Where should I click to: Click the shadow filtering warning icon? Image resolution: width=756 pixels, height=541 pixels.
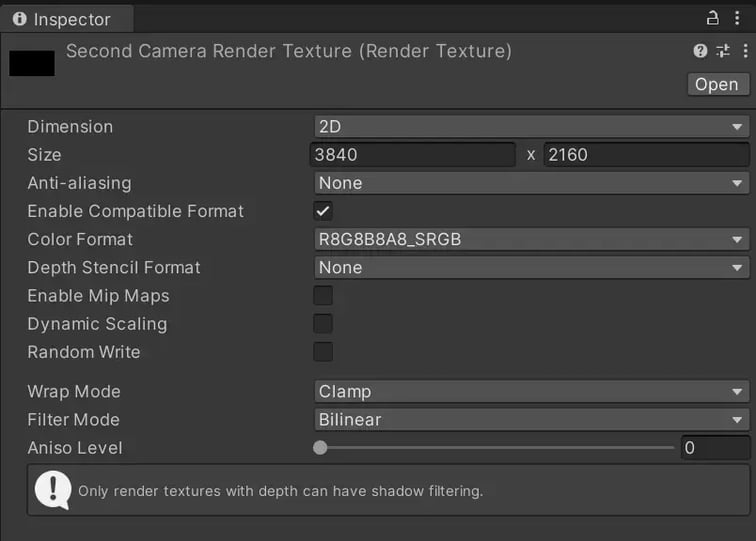53,490
